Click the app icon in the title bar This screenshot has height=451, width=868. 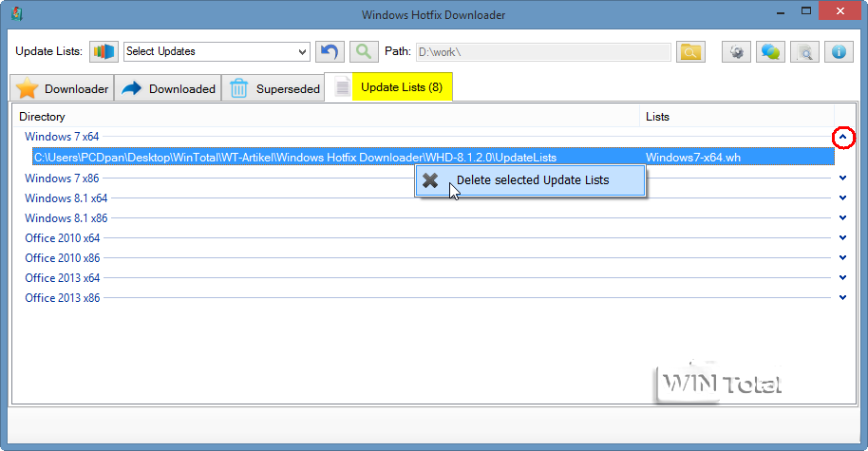click(16, 13)
